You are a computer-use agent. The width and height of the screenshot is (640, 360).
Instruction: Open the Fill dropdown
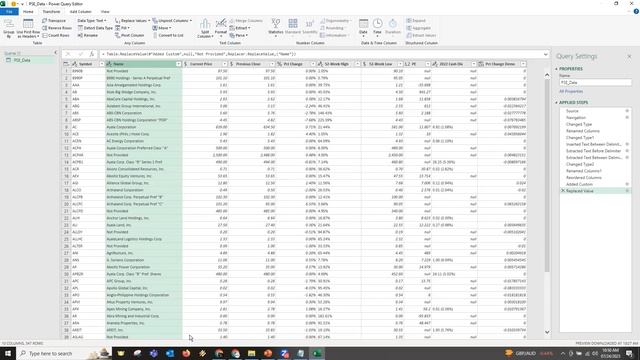tap(122, 28)
